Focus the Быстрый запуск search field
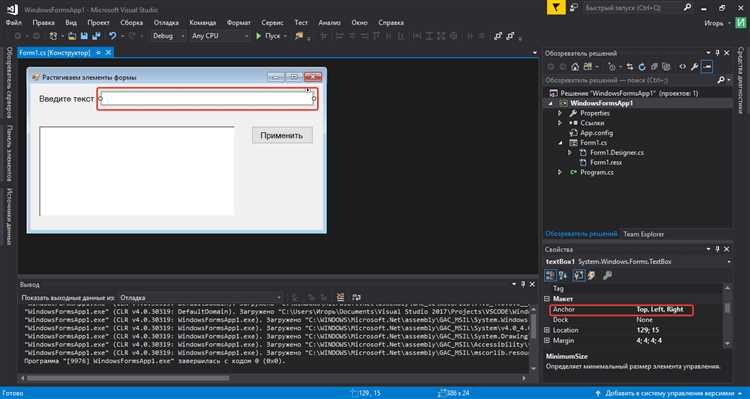750x399 pixels. (631, 8)
